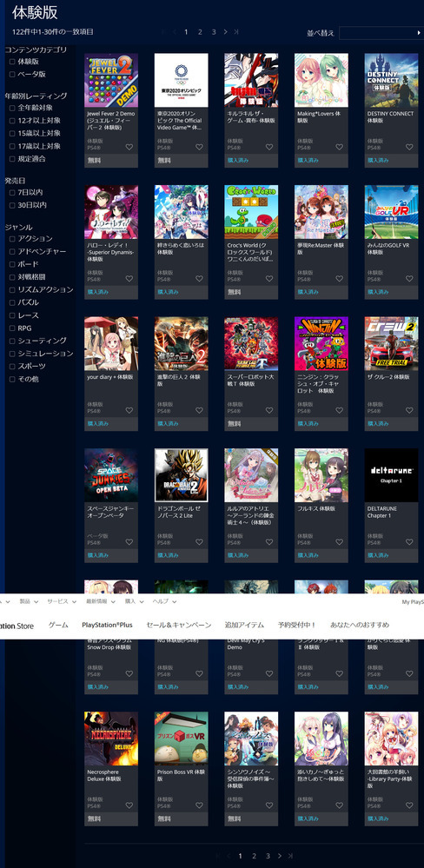Go to PlayStation®Plus store tab
Viewport: 424px width, 868px height.
coord(108,625)
